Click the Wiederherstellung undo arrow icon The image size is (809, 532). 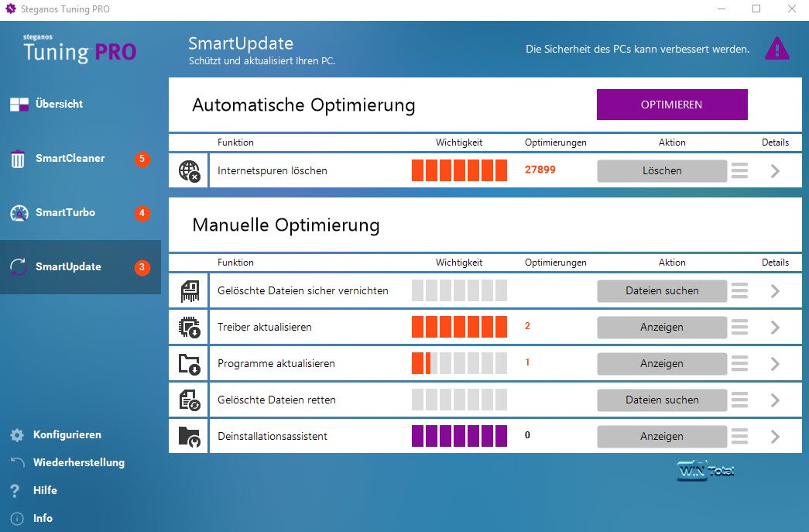pyautogui.click(x=18, y=462)
